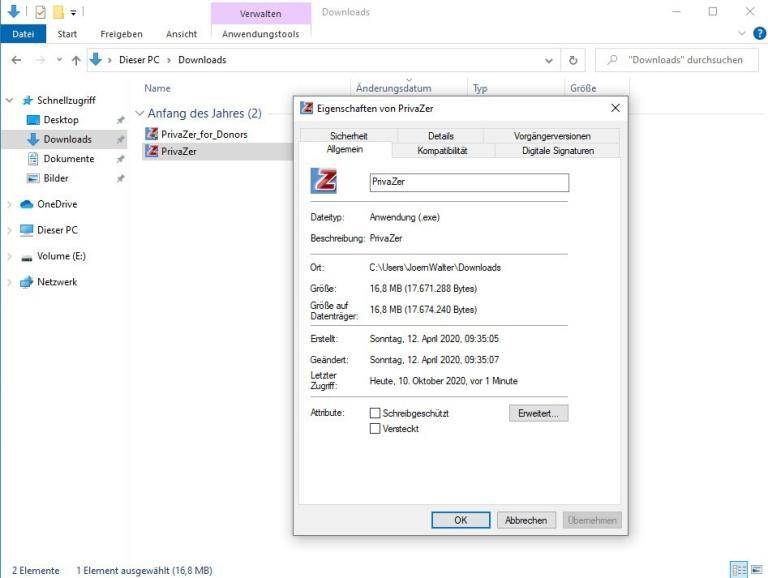Tick the Versteckt checkbox
Image resolution: width=768 pixels, height=578 pixels.
point(375,429)
